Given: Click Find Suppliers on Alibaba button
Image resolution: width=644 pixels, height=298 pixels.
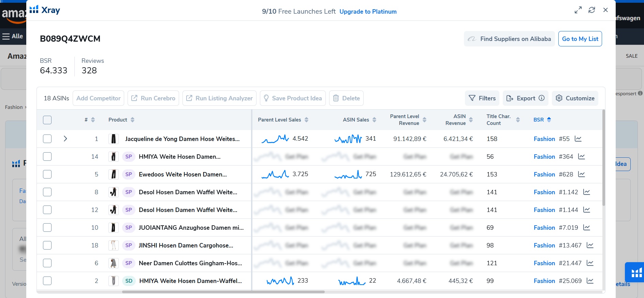Looking at the screenshot, I should coord(510,39).
